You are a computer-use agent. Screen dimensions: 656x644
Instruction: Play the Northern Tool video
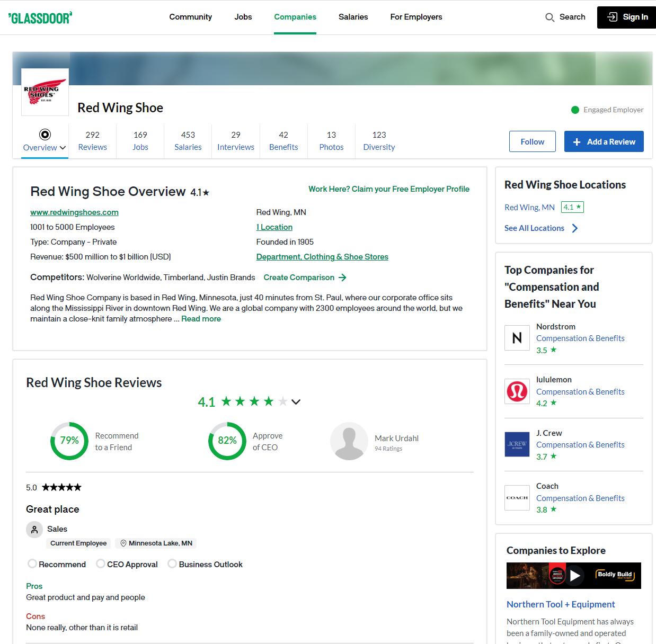click(x=575, y=575)
